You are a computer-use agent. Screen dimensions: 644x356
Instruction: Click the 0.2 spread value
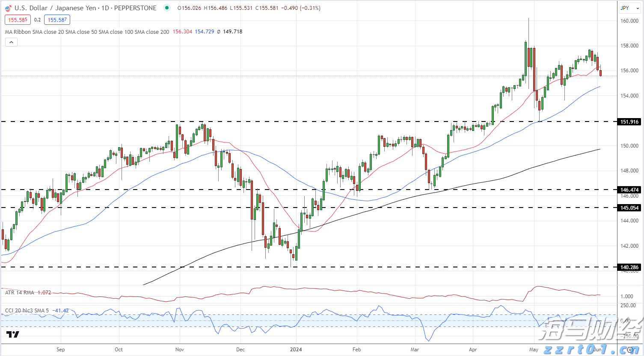37,20
